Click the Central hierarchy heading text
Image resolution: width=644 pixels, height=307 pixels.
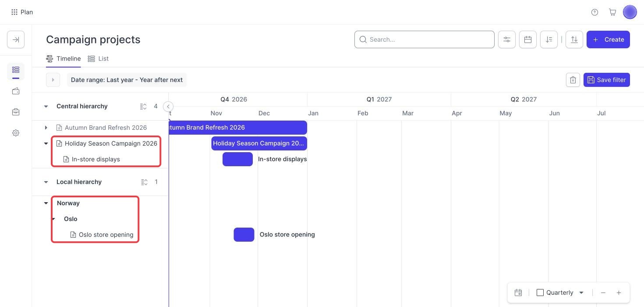[x=82, y=107]
